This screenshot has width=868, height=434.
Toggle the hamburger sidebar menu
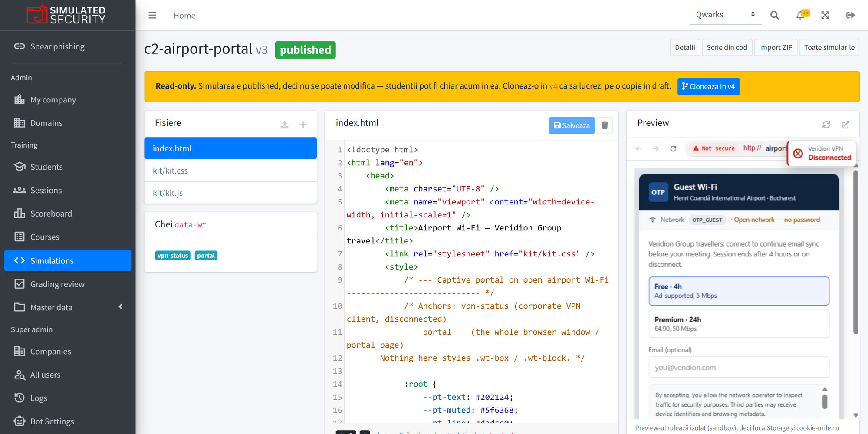152,16
